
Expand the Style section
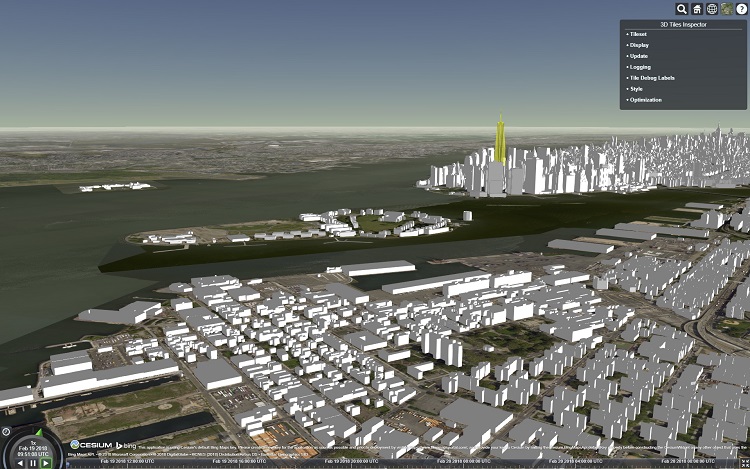(x=635, y=89)
